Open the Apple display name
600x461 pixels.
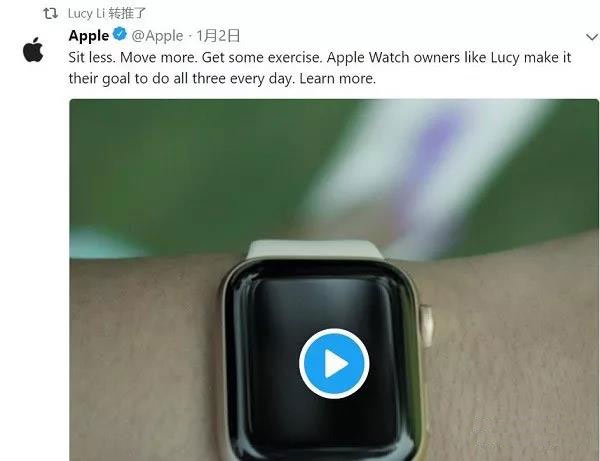point(89,36)
